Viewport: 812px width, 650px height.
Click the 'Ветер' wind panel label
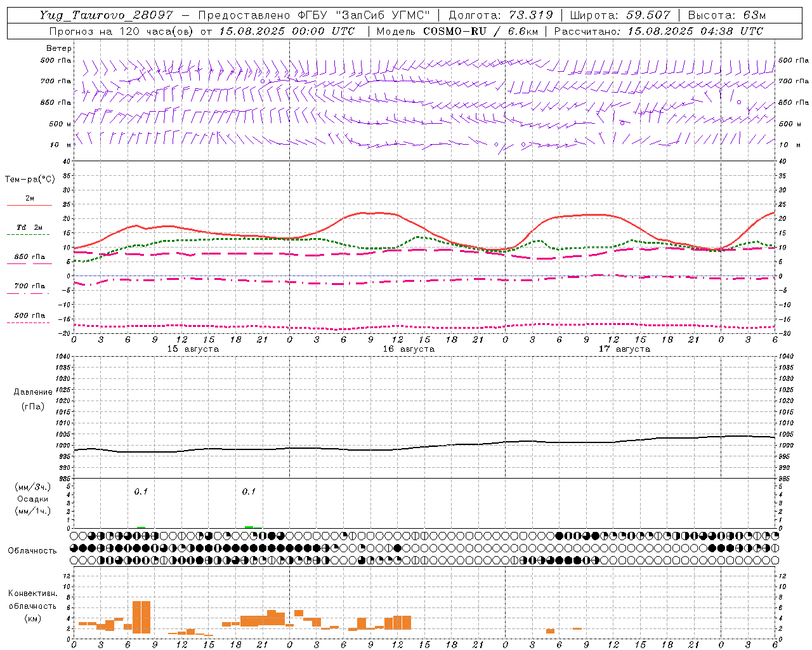point(59,48)
